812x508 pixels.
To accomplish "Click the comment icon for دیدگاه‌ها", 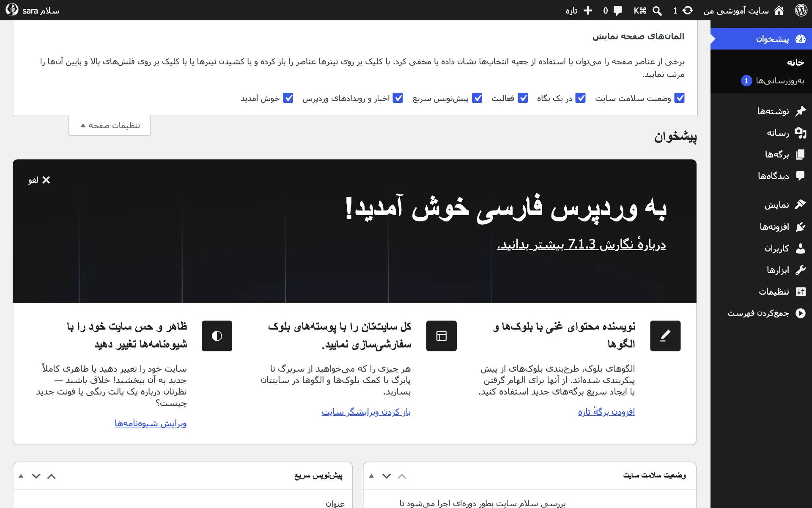I will pos(801,176).
